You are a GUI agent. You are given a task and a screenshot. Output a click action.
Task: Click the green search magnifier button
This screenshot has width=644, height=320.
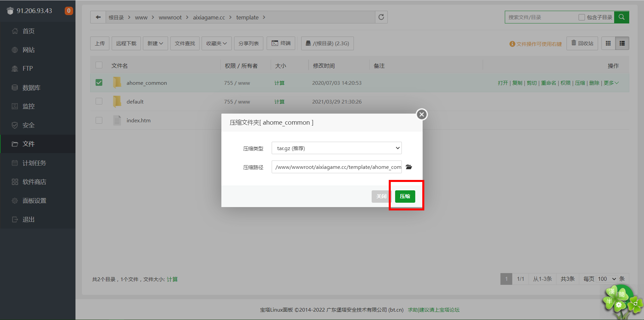(x=622, y=17)
